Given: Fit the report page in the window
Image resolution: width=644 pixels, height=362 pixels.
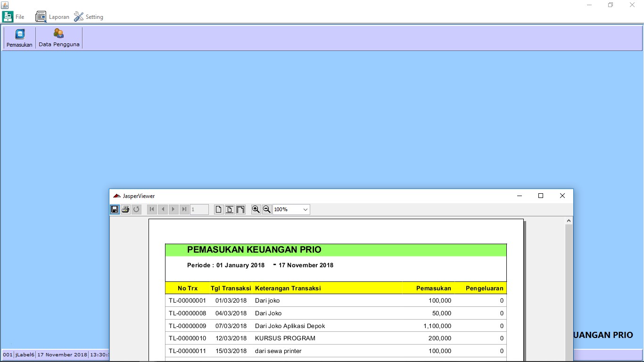Looking at the screenshot, I should tap(229, 209).
